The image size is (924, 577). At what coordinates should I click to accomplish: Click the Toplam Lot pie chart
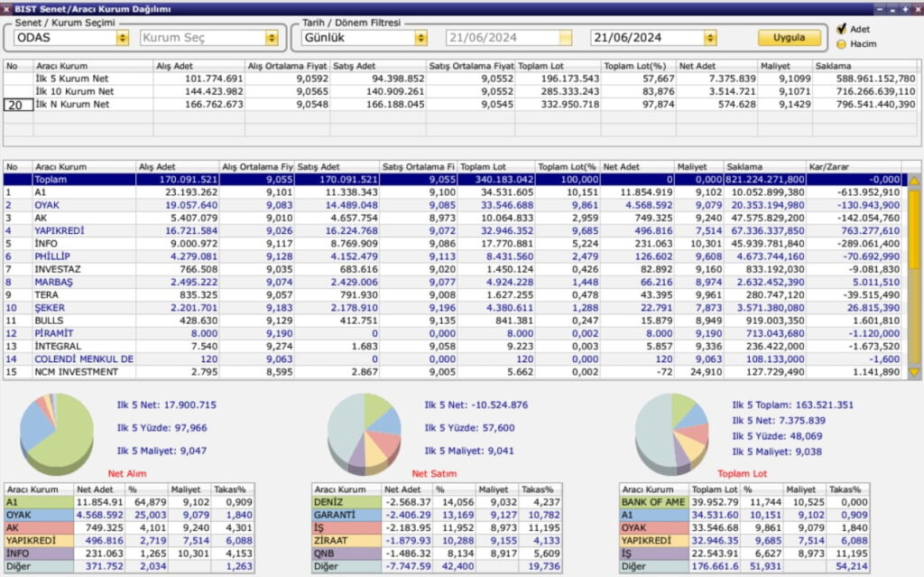click(x=671, y=433)
